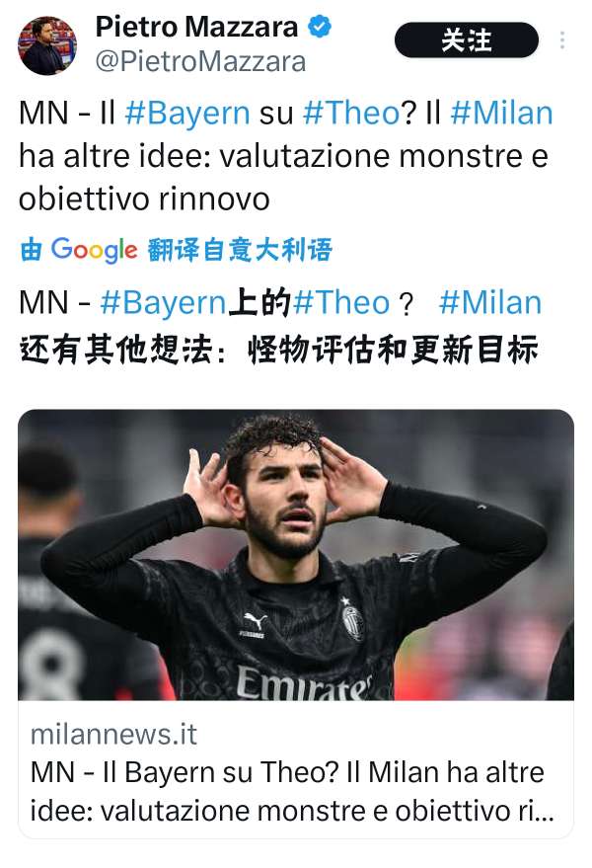Click the original Italian tweet text
This screenshot has width=592, height=868.
[285, 156]
